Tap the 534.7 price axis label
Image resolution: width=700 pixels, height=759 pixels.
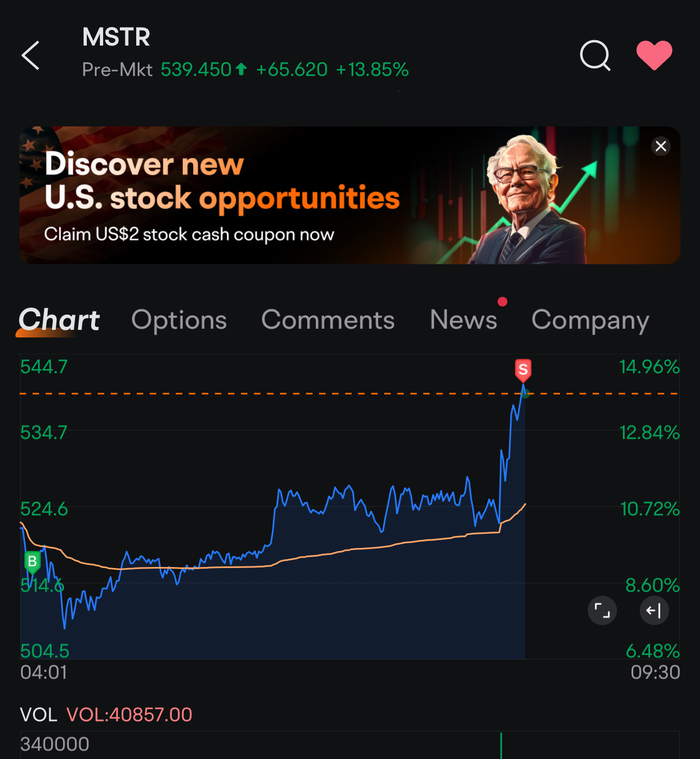pos(44,432)
